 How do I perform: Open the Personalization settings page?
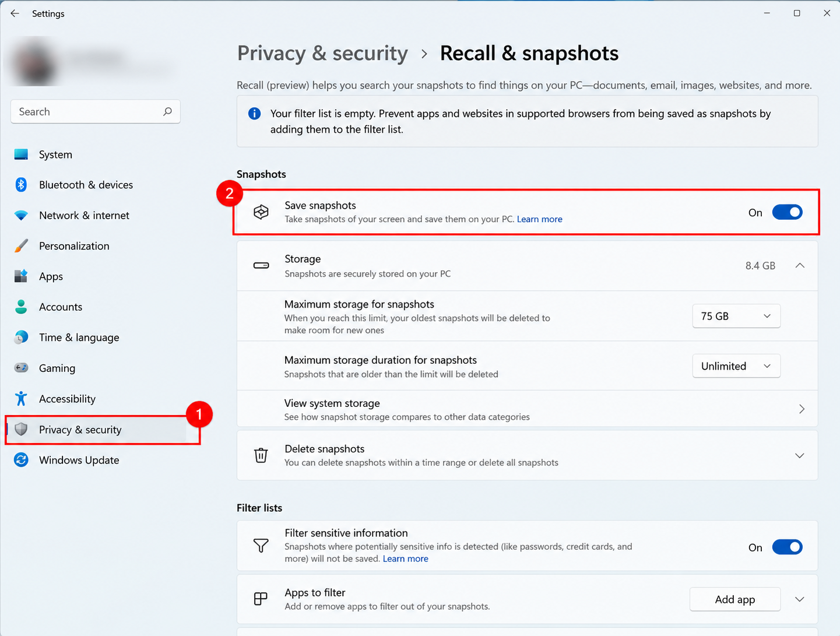[x=96, y=246]
